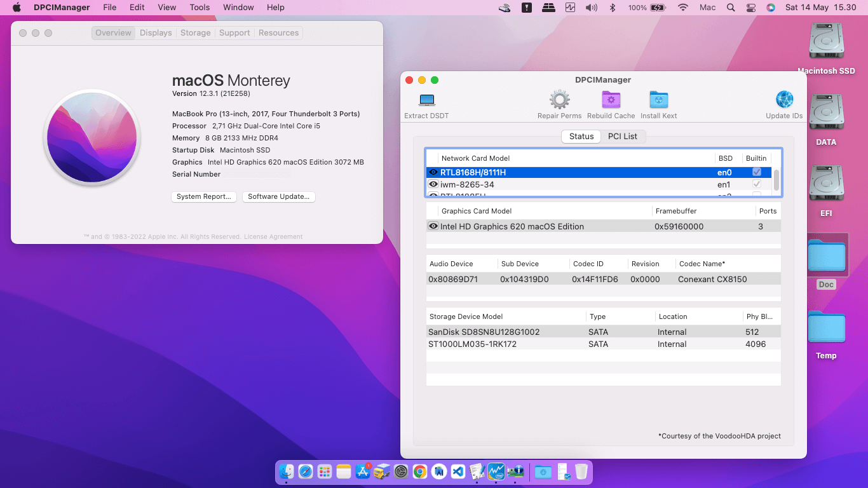Click the volume icon in menu bar
Image resolution: width=868 pixels, height=488 pixels.
click(591, 8)
